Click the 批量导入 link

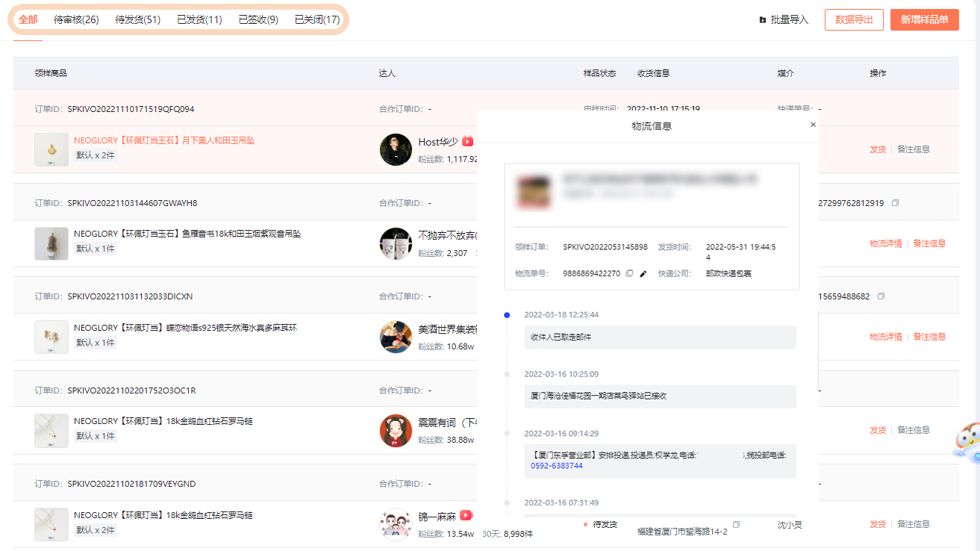pos(789,20)
